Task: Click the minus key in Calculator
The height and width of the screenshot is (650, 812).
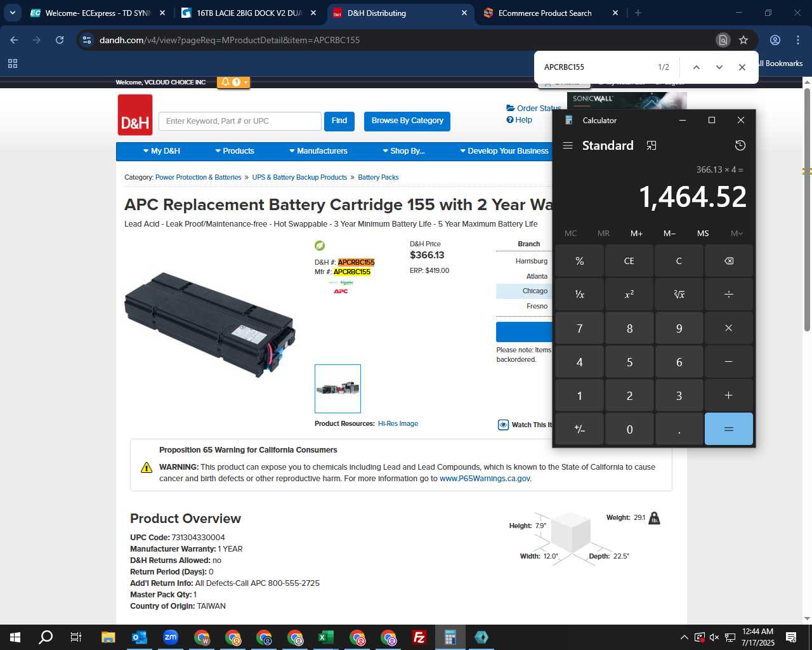Action: click(x=729, y=362)
